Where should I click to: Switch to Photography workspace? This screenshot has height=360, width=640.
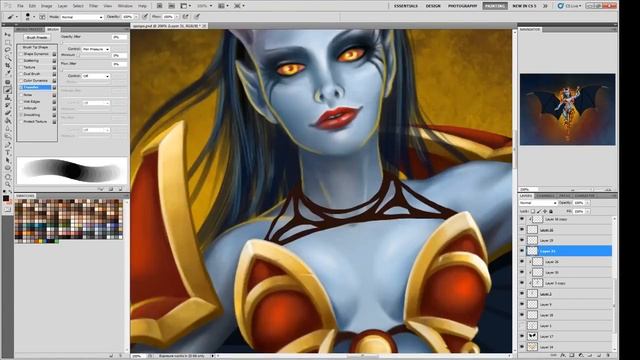[x=462, y=6]
